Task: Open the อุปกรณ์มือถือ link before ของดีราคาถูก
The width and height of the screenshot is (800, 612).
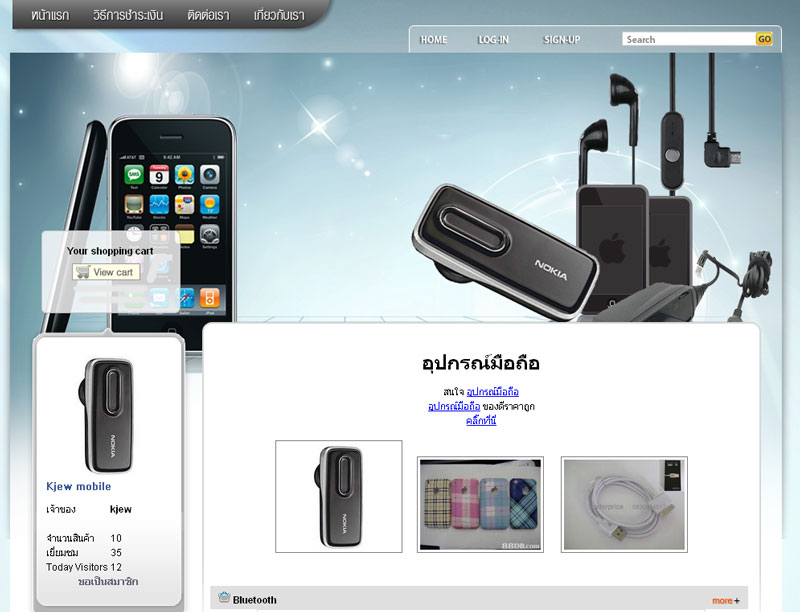Action: coord(454,406)
